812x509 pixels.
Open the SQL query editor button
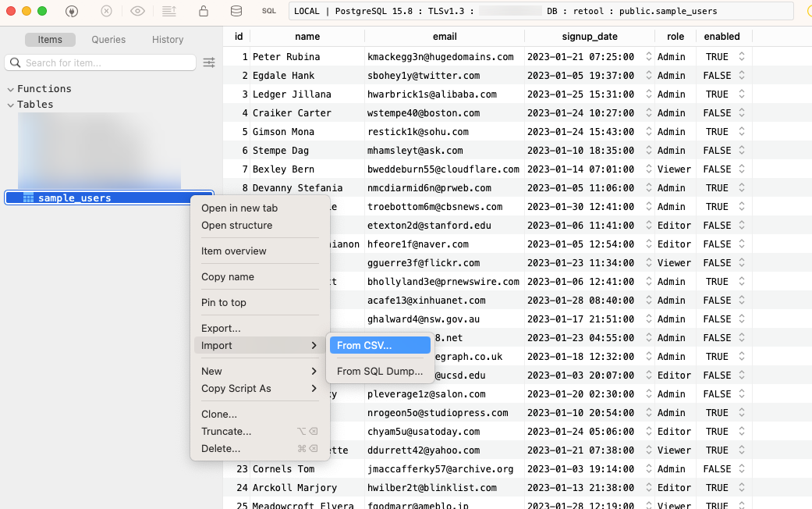(x=268, y=11)
